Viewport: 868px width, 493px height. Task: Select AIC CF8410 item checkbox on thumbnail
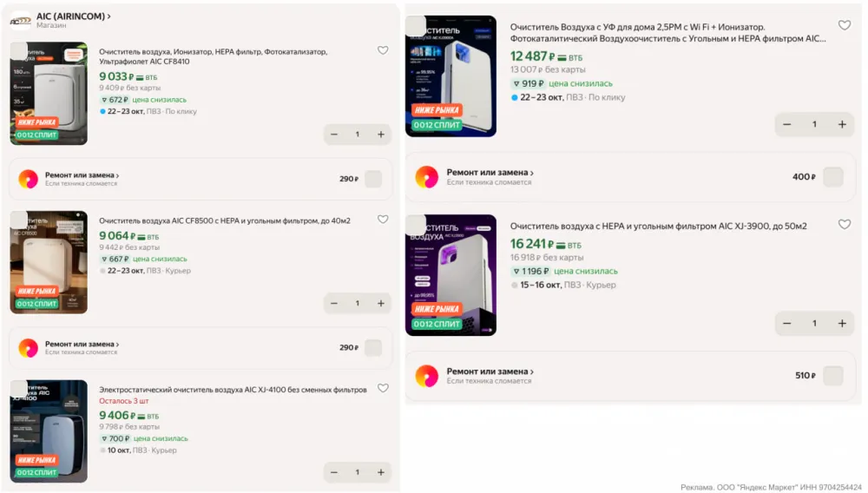click(19, 51)
